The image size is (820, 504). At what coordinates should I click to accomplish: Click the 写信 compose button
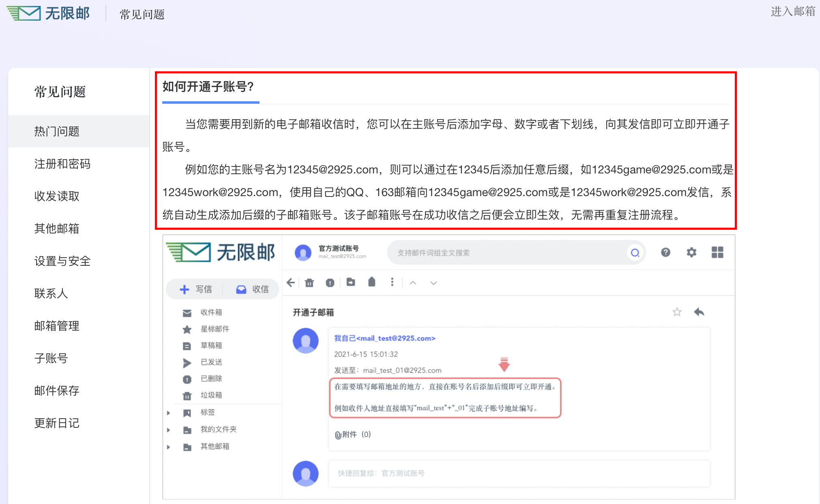coord(196,289)
